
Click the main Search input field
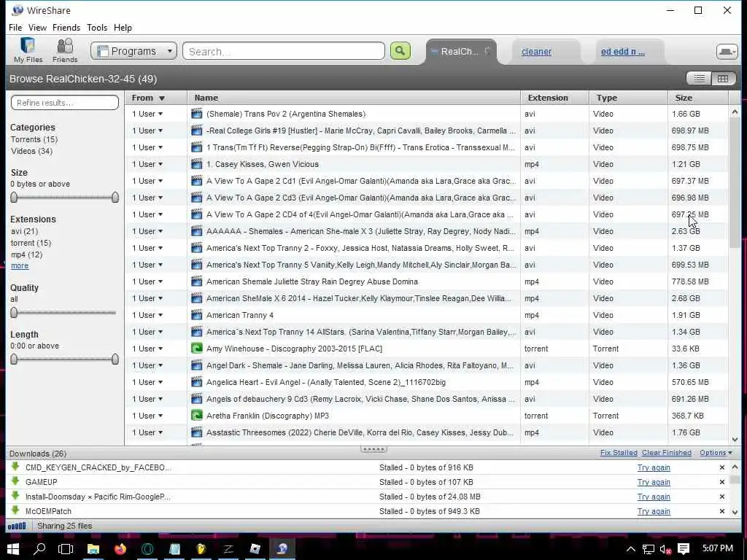284,51
